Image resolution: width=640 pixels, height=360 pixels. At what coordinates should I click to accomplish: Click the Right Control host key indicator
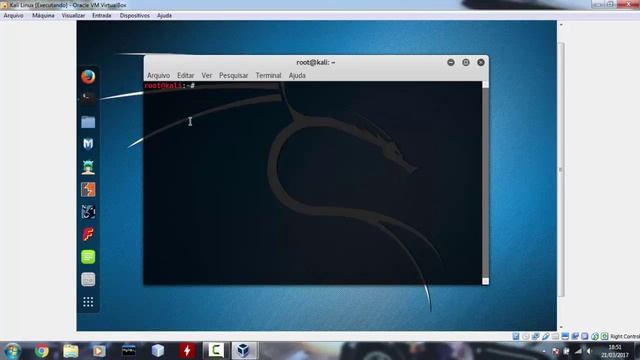click(625, 336)
